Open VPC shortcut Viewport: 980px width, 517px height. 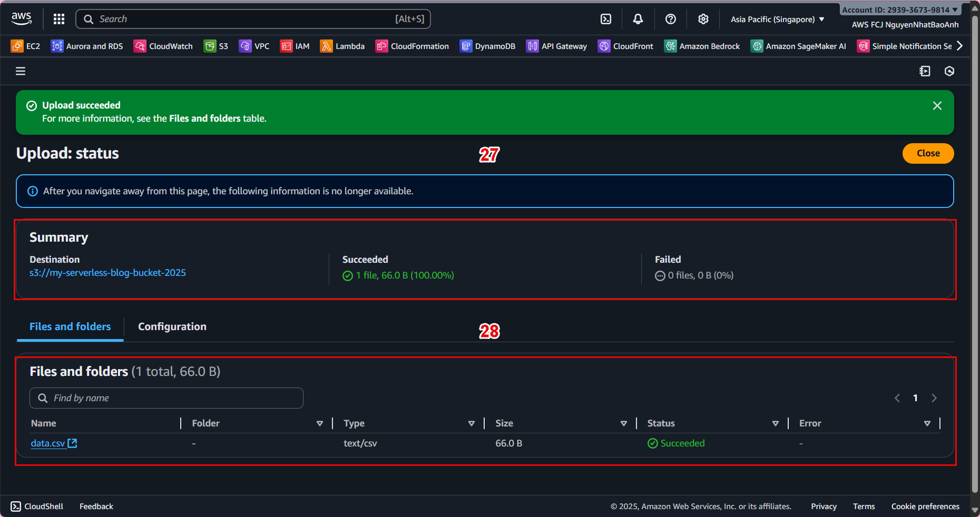[x=254, y=46]
